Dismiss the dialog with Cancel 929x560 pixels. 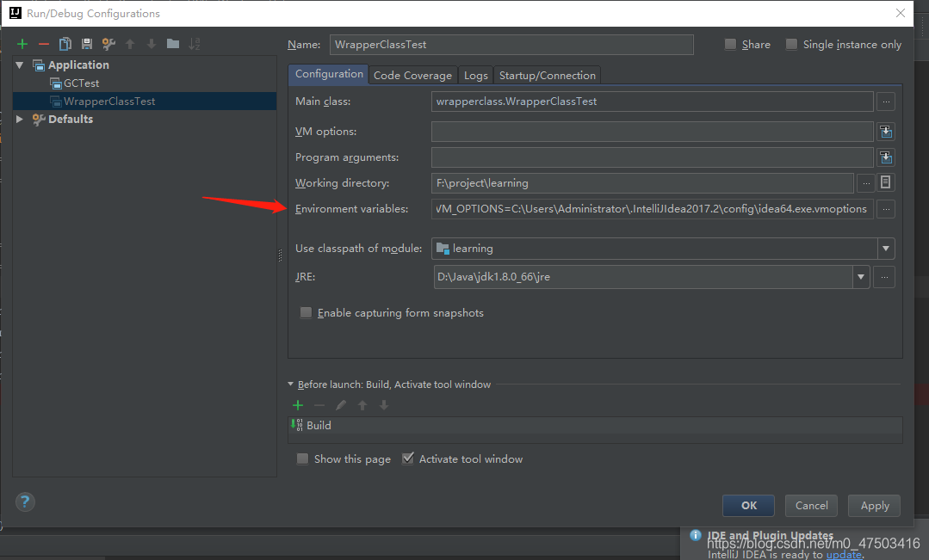811,506
